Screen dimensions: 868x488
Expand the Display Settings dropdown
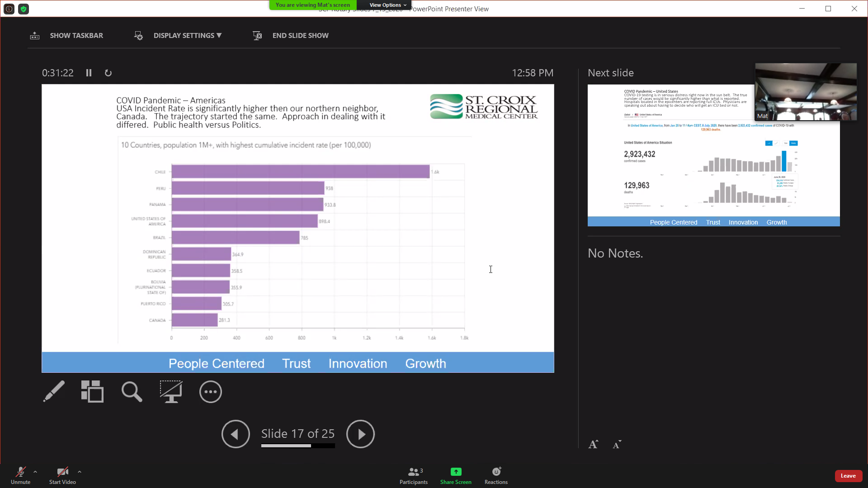pyautogui.click(x=187, y=36)
